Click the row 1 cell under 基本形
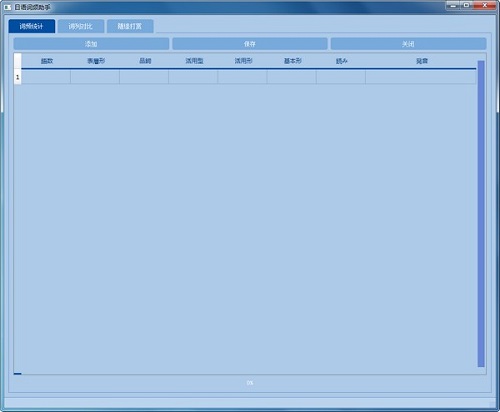Image resolution: width=500 pixels, height=412 pixels. pyautogui.click(x=292, y=77)
